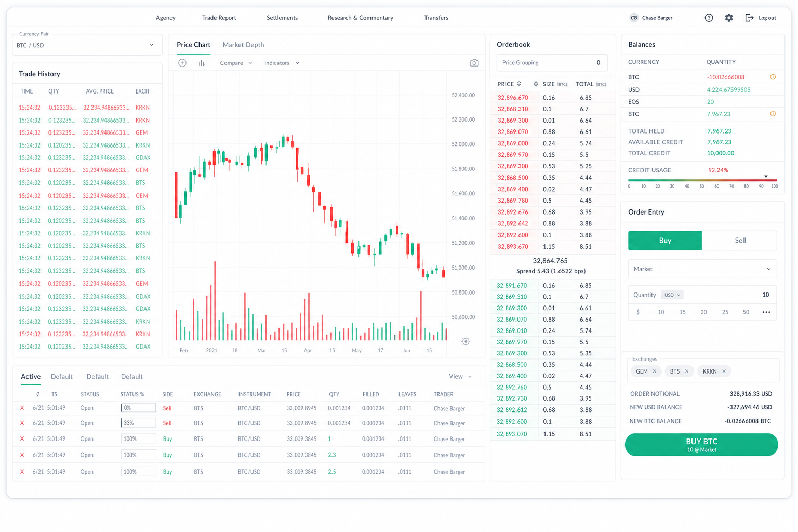The width and height of the screenshot is (798, 532).
Task: Open the help question mark icon
Action: [x=709, y=18]
